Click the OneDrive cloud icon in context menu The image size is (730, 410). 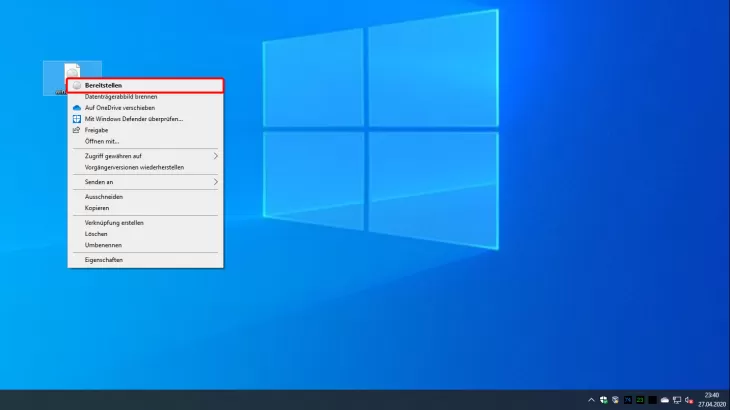tap(76, 107)
